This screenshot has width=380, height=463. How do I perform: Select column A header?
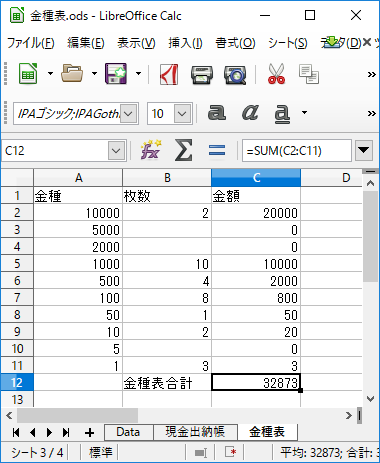[78, 178]
